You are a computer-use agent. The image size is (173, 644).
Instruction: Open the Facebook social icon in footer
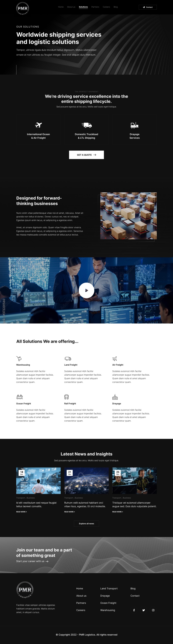(x=134, y=610)
